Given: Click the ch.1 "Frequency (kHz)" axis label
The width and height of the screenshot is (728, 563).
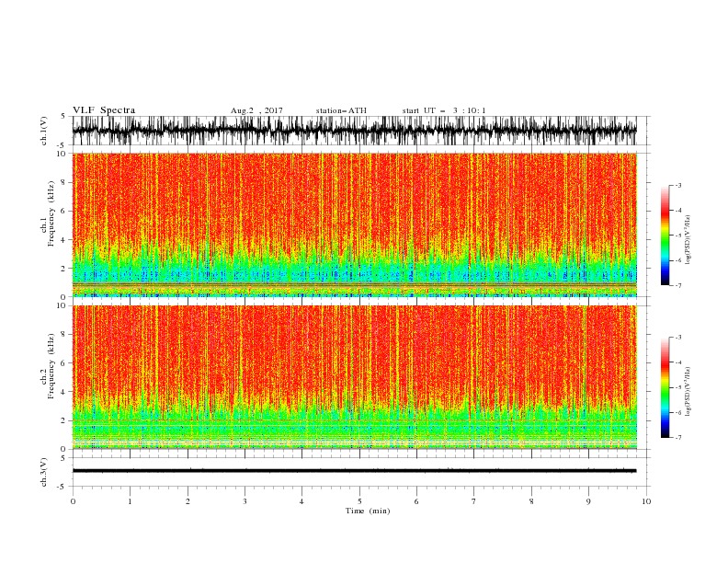Looking at the screenshot, I should [51, 213].
